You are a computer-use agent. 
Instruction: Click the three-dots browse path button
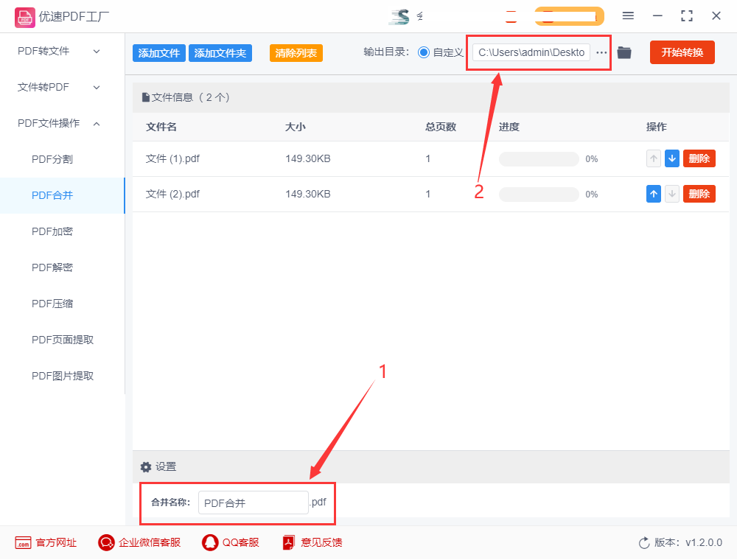tap(601, 52)
